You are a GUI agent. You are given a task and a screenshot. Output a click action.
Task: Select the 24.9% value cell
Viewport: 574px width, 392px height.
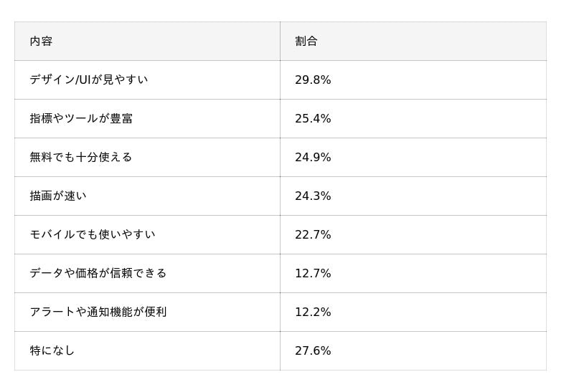313,158
